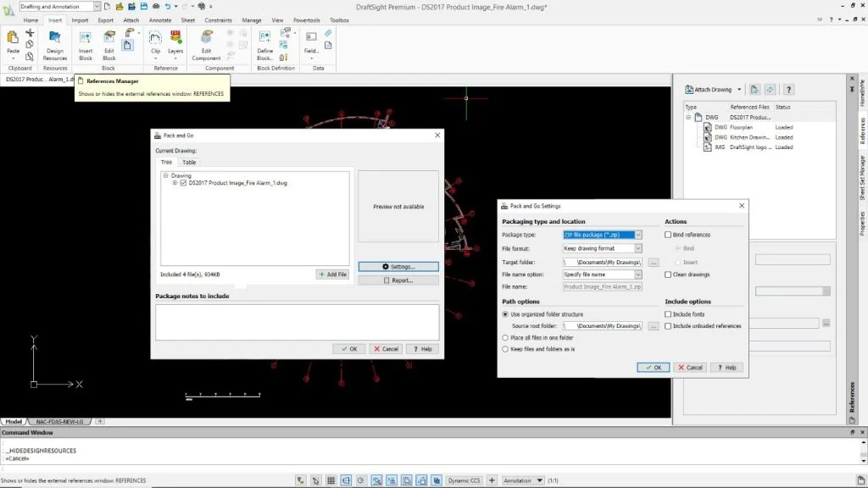
Task: Click the Add File button
Action: (x=332, y=274)
